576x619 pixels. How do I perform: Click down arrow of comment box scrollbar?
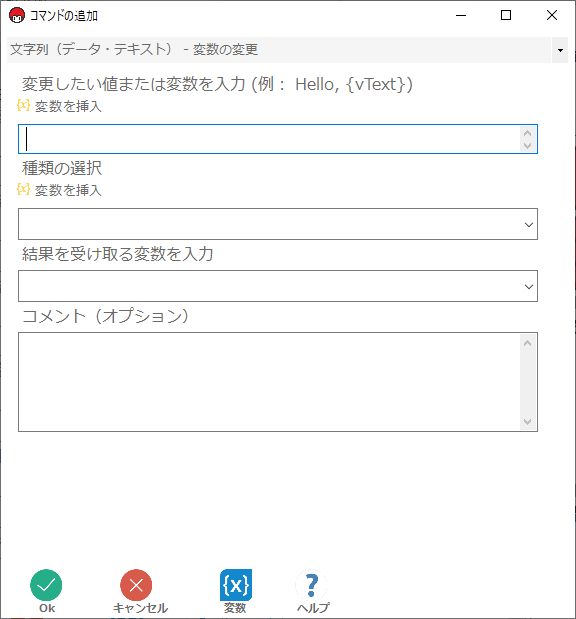(x=527, y=422)
